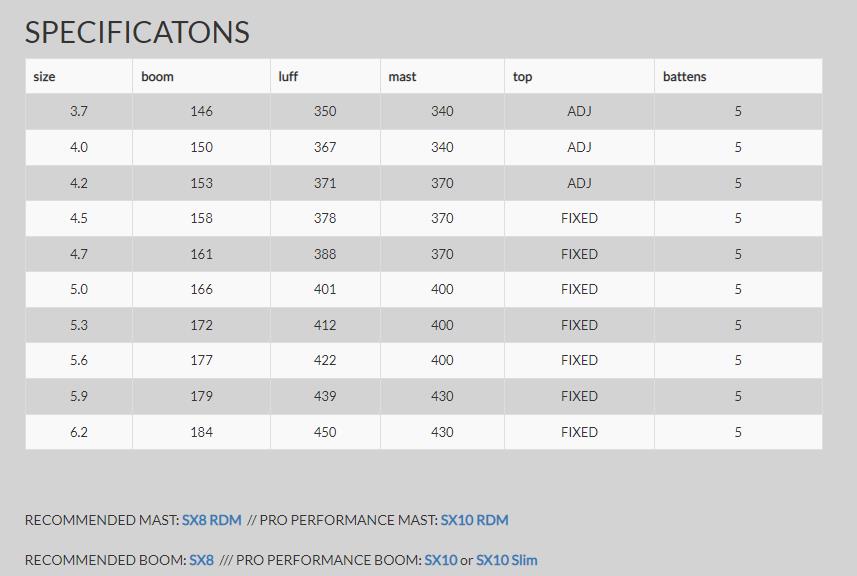Open the SX8 recommended boom link

tap(201, 560)
